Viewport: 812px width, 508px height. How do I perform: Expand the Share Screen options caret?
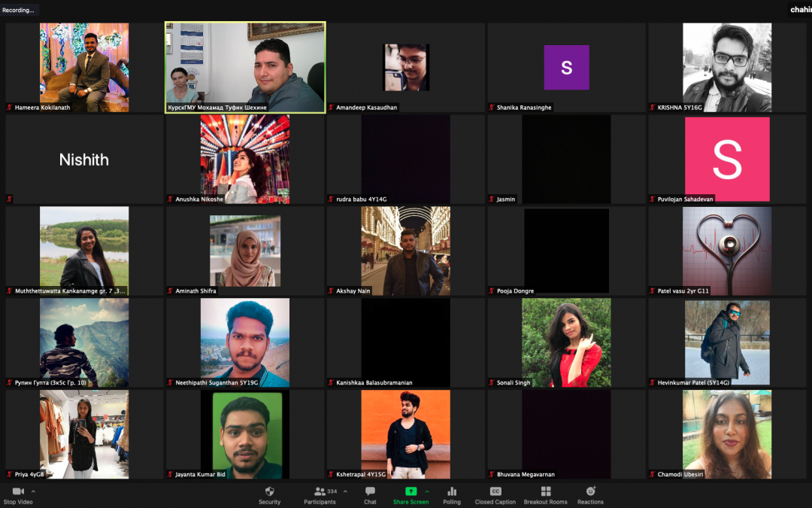coord(426,491)
